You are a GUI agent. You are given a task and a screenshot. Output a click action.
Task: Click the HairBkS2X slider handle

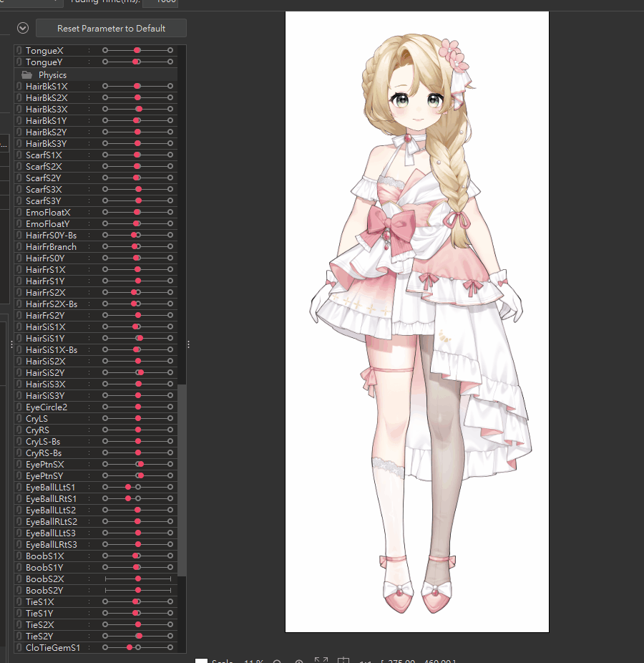138,97
